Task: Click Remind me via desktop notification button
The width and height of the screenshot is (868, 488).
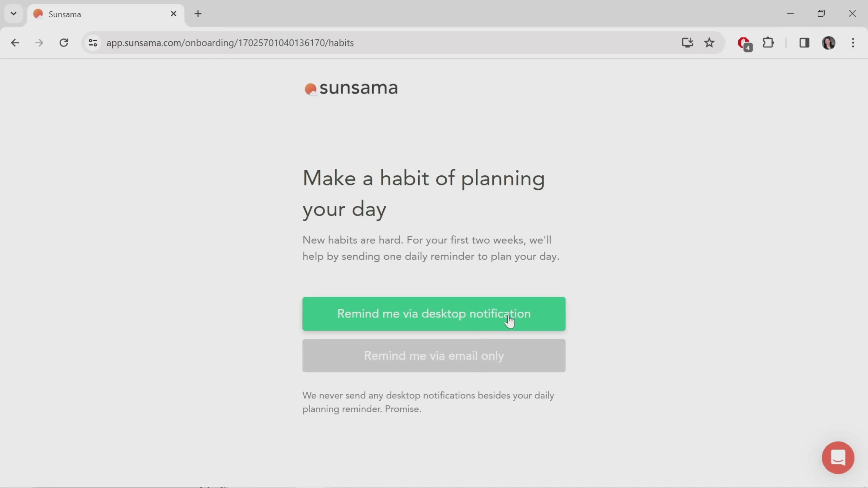Action: coord(433,313)
